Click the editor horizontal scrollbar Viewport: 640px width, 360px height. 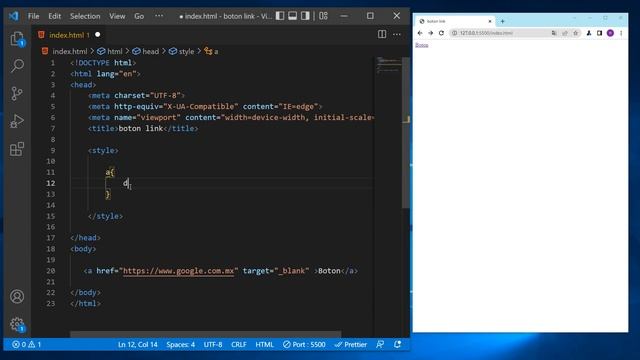click(205, 334)
